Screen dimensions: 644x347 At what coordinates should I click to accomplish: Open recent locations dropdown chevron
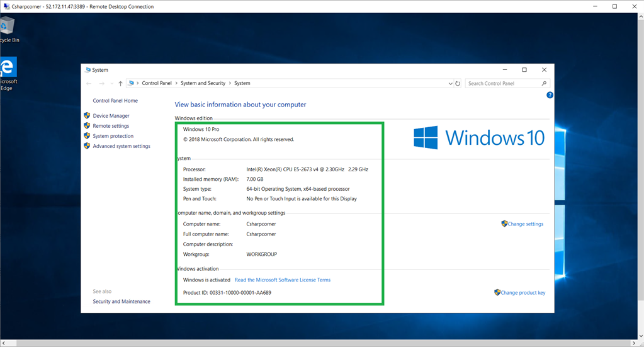coord(111,83)
